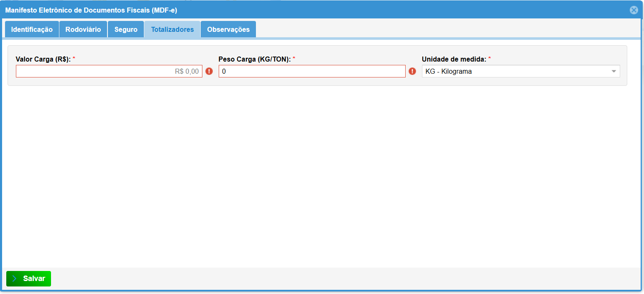This screenshot has height=294, width=644.
Task: Go to the Seguro tab
Action: click(x=126, y=30)
